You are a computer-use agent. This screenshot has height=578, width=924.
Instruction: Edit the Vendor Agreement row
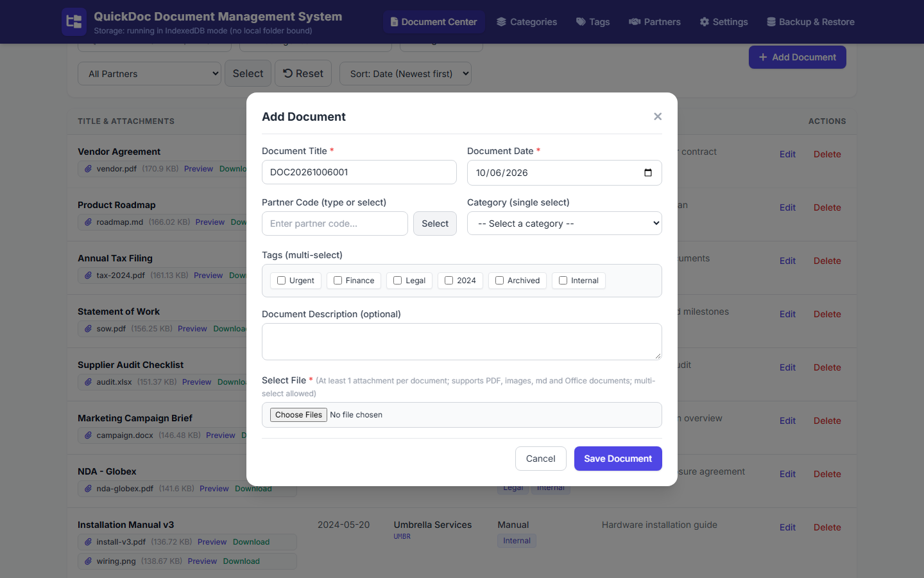click(787, 154)
